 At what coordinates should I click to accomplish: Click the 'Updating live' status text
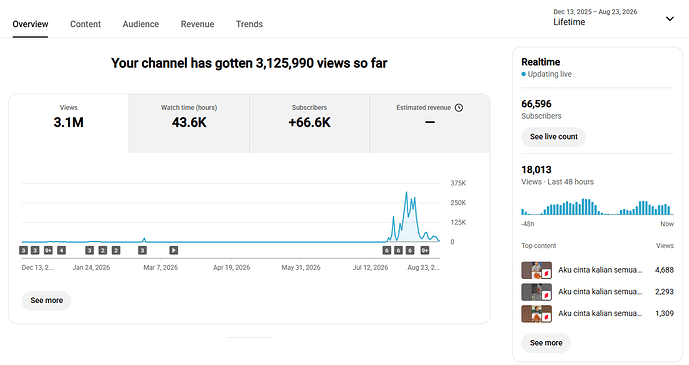pos(549,74)
